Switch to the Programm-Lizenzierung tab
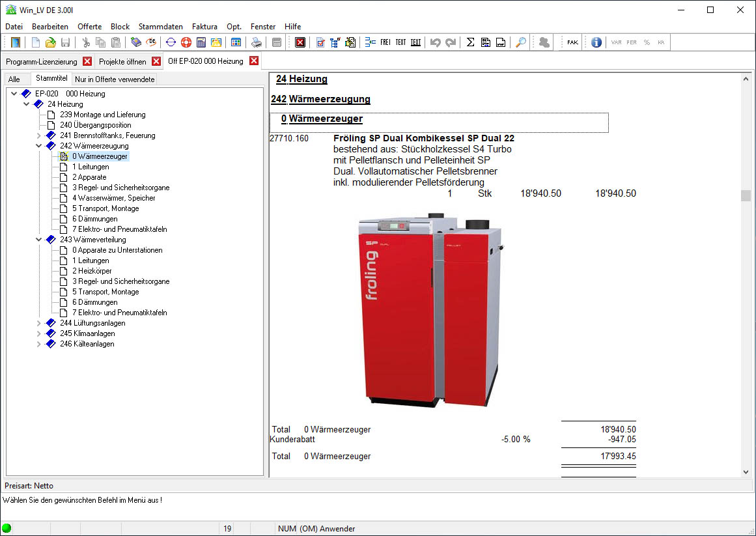Screen dimensions: 756x536 pyautogui.click(x=42, y=62)
